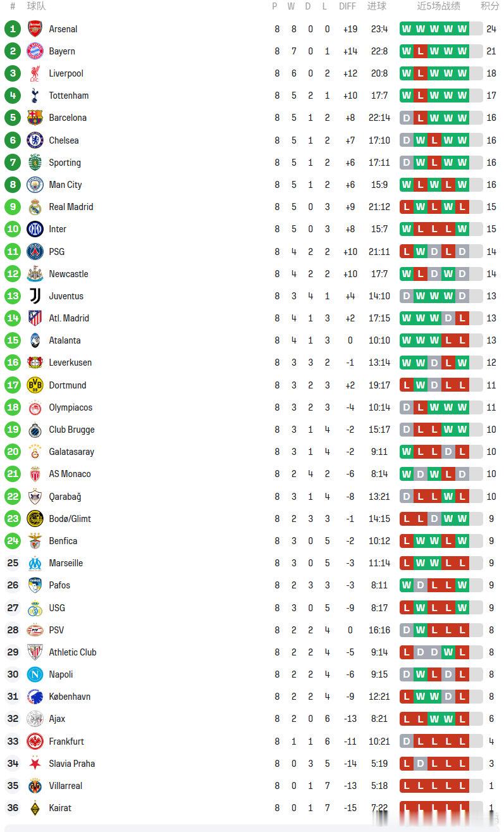Click the PSG logo icon
Viewport: 504px width, 832px height.
35,252
